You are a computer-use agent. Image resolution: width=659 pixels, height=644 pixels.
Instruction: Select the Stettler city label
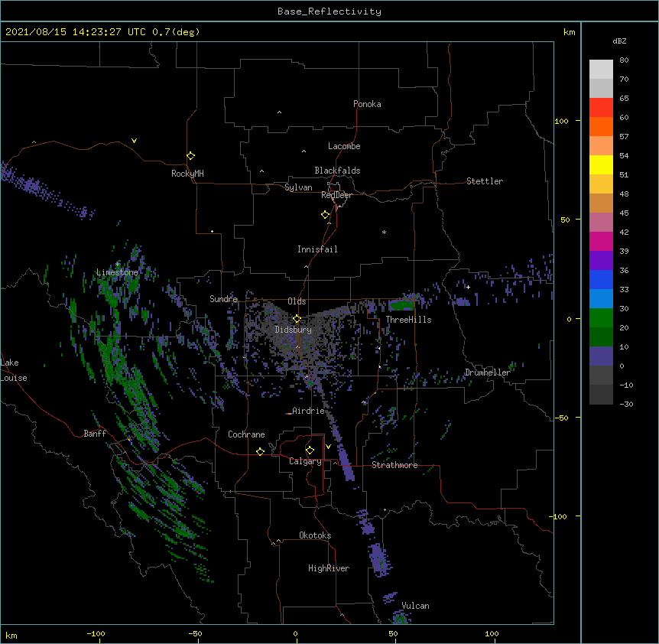pyautogui.click(x=485, y=181)
